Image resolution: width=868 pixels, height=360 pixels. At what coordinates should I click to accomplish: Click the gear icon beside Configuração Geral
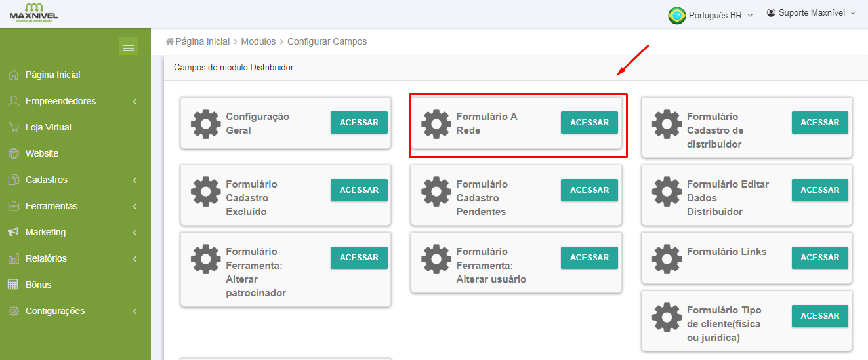click(x=205, y=123)
